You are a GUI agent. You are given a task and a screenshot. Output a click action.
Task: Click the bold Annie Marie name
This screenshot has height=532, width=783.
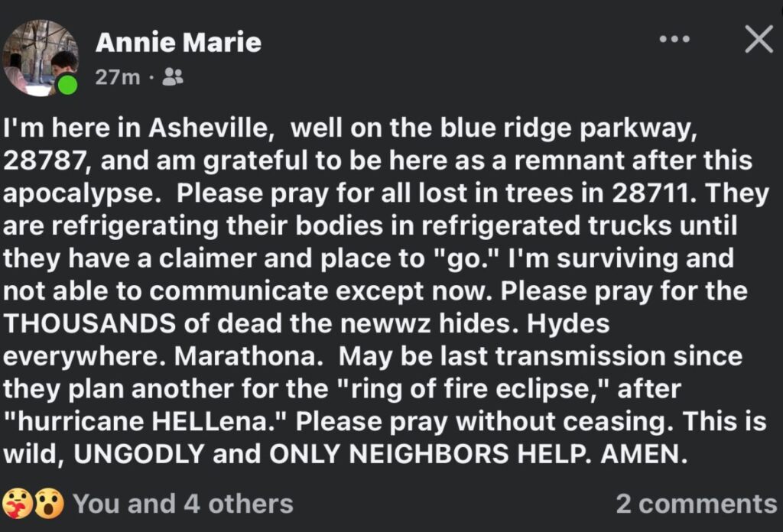pos(177,43)
